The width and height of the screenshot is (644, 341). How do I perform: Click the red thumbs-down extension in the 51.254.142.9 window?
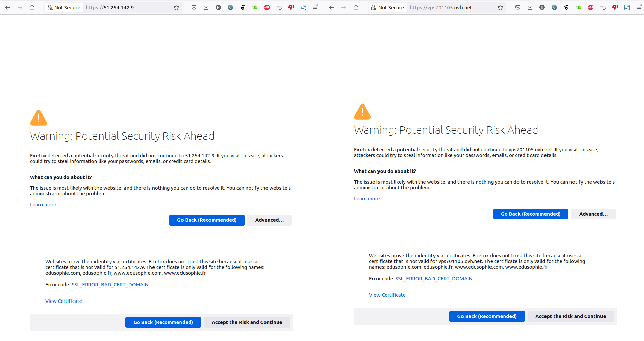[291, 8]
